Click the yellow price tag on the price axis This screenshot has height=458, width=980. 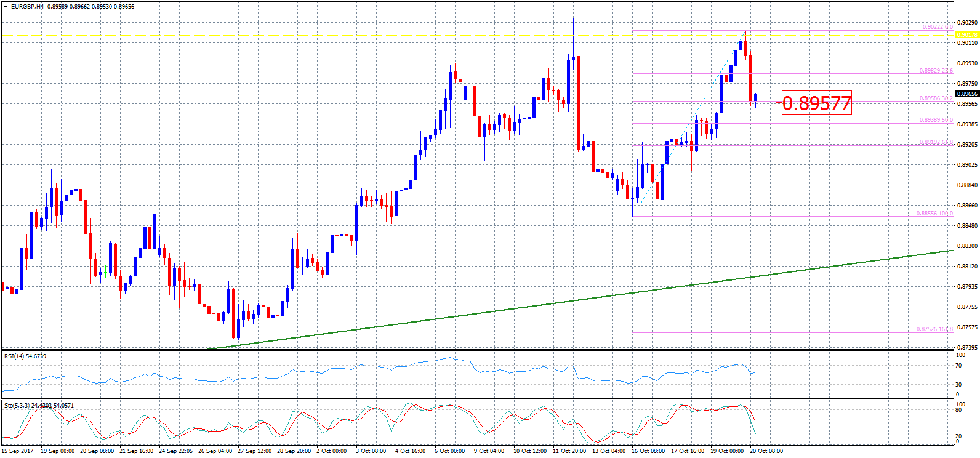(x=966, y=34)
